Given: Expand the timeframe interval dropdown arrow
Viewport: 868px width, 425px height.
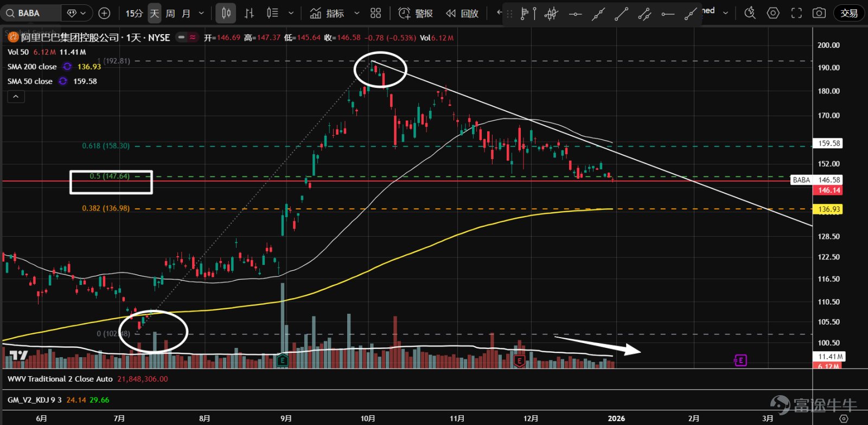Looking at the screenshot, I should point(201,13).
